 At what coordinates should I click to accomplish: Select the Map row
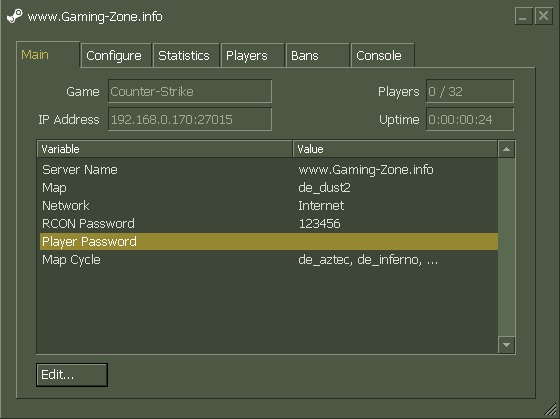tap(269, 188)
